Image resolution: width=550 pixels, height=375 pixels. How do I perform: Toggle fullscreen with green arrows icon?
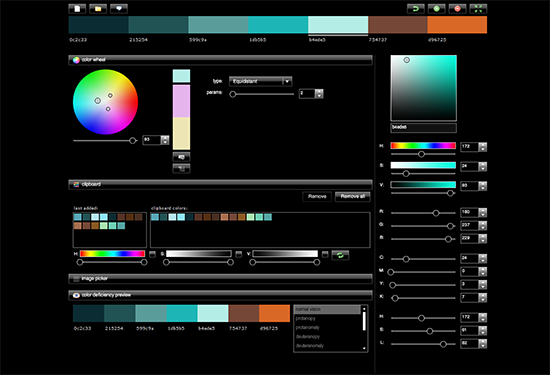tap(478, 9)
